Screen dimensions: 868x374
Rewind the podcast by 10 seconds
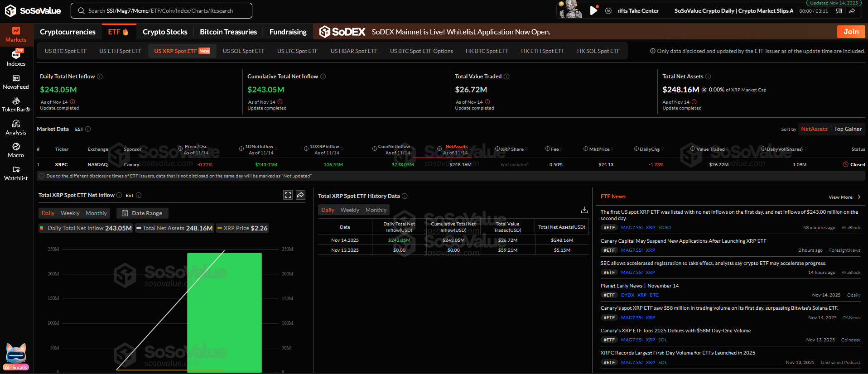click(608, 11)
